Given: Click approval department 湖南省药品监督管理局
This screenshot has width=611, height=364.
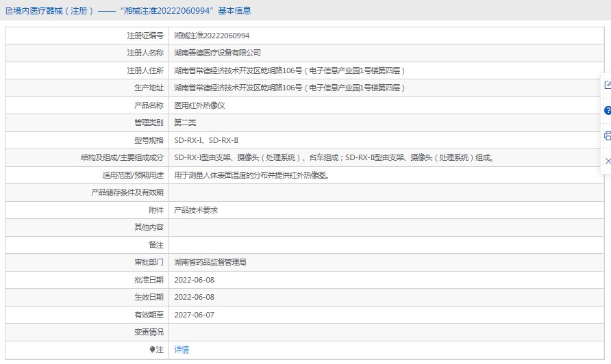Looking at the screenshot, I should click(210, 262).
